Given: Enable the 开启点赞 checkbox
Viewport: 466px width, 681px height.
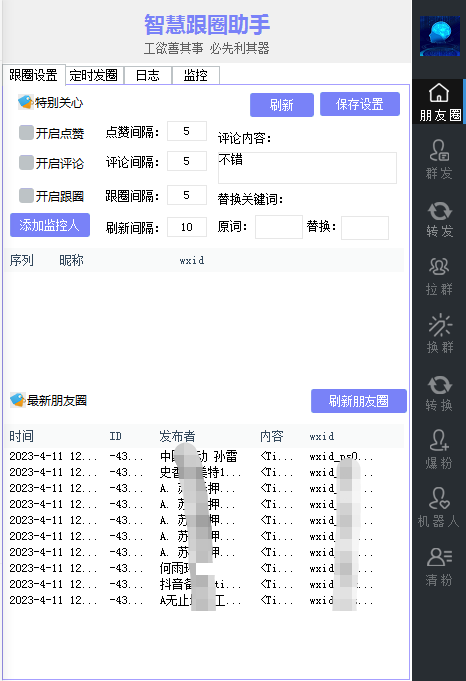Looking at the screenshot, I should pos(26,132).
